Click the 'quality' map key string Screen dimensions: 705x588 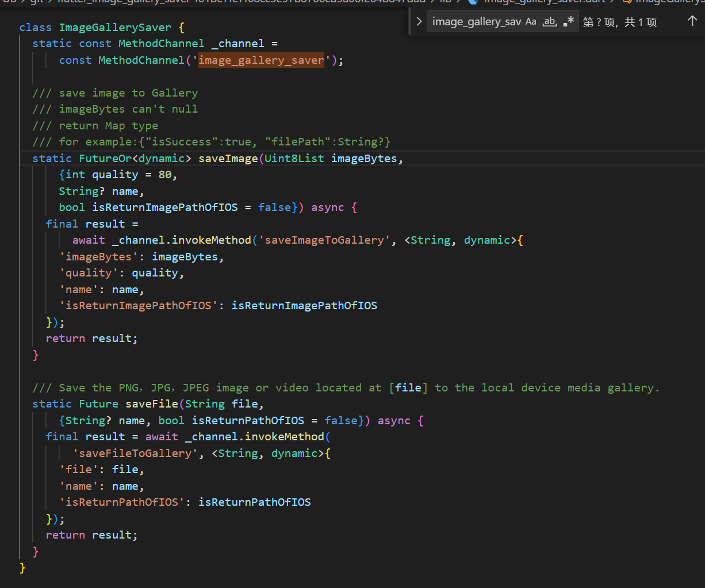click(x=89, y=273)
